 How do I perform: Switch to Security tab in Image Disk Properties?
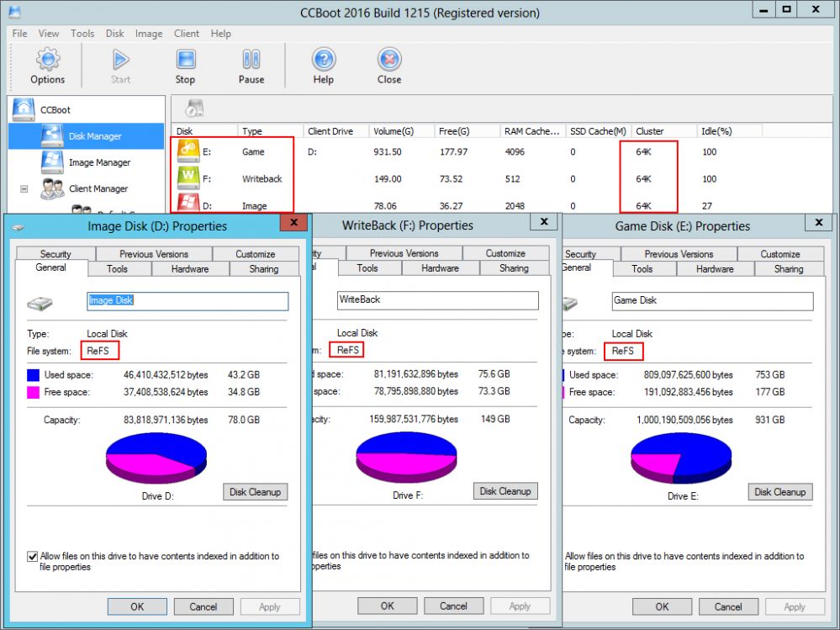point(55,253)
